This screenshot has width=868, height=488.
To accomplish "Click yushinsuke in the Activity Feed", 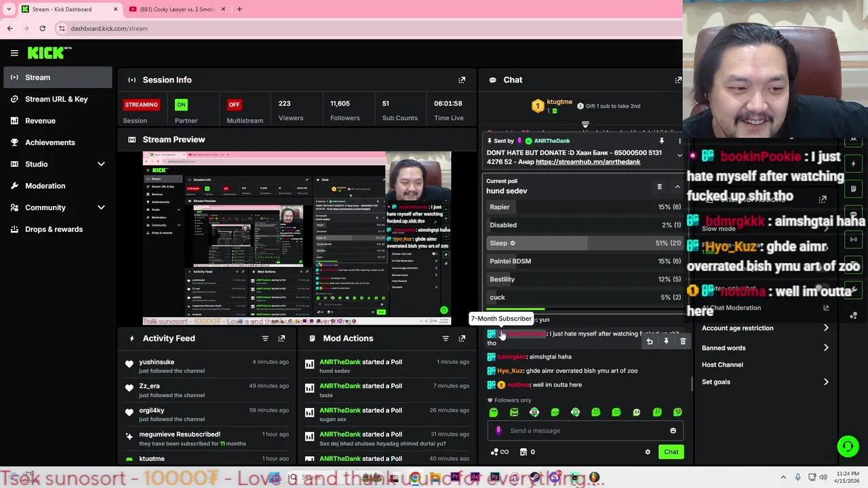I will (x=157, y=362).
